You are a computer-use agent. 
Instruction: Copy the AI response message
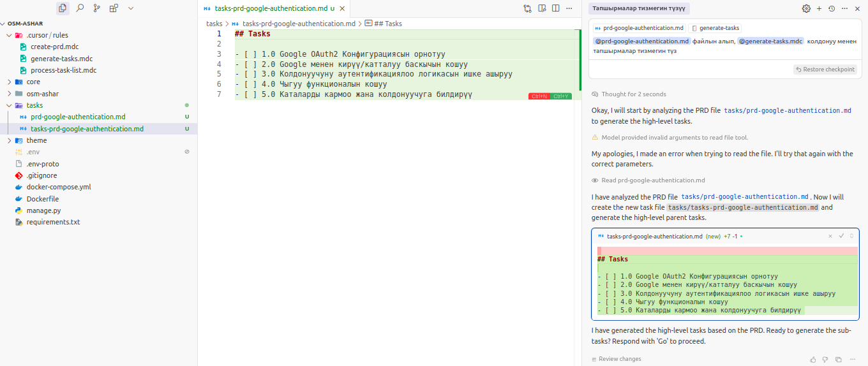click(838, 360)
